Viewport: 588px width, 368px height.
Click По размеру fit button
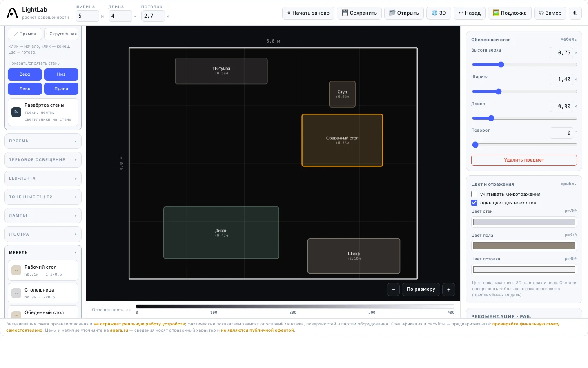click(421, 289)
